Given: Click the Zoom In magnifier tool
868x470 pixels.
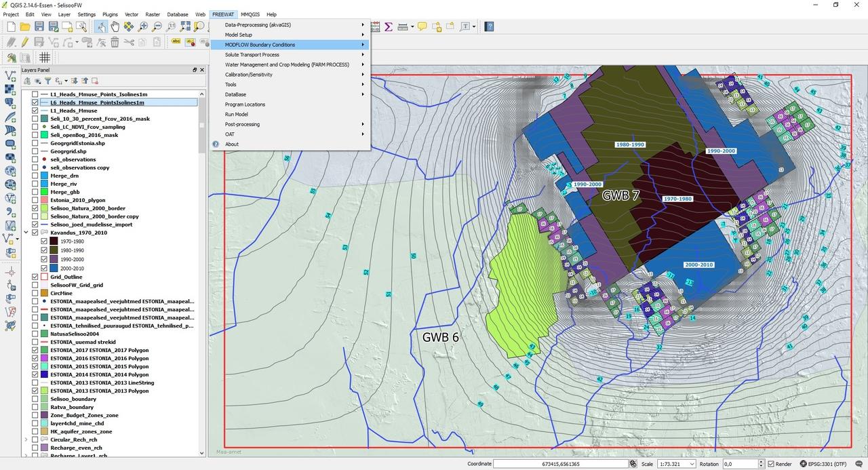Looking at the screenshot, I should [x=143, y=26].
